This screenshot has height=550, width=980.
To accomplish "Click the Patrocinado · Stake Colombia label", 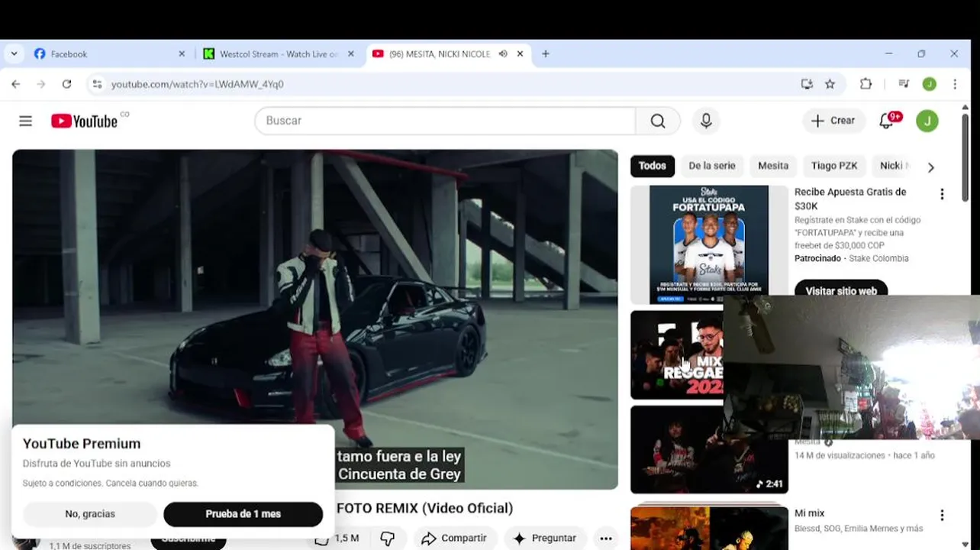I will [x=851, y=258].
